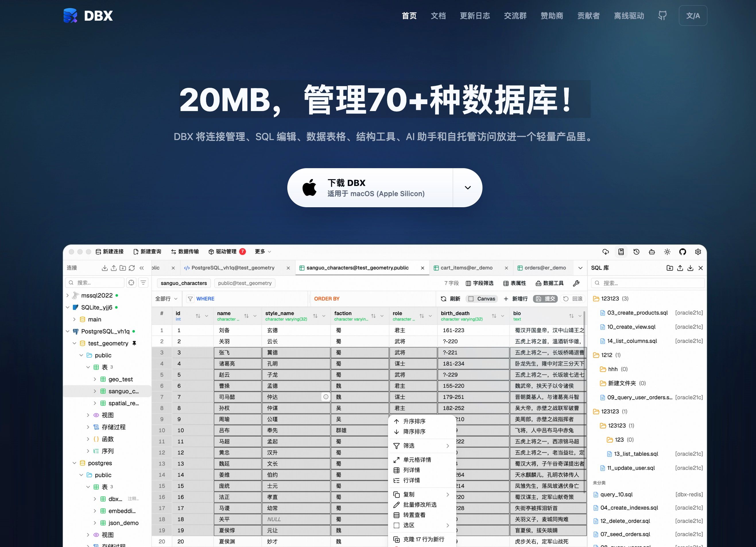
Task: Toggle the light/dark theme sun icon
Action: click(x=667, y=252)
